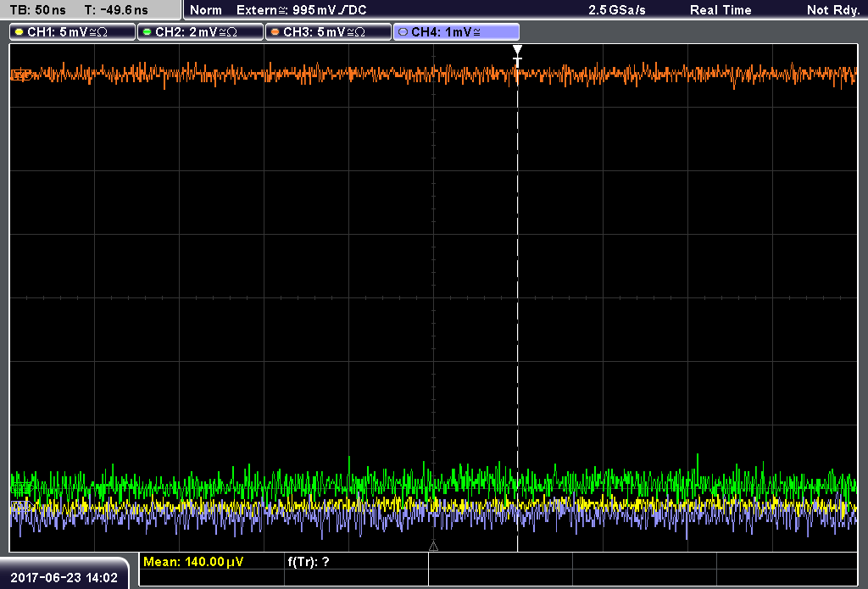Screen dimensions: 868x589
Task: Select the CH2: 2 mV channel tab
Action: point(200,32)
